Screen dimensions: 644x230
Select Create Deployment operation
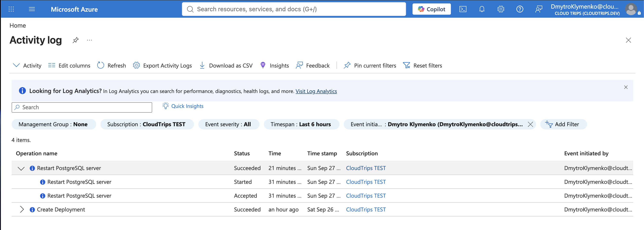pyautogui.click(x=61, y=210)
